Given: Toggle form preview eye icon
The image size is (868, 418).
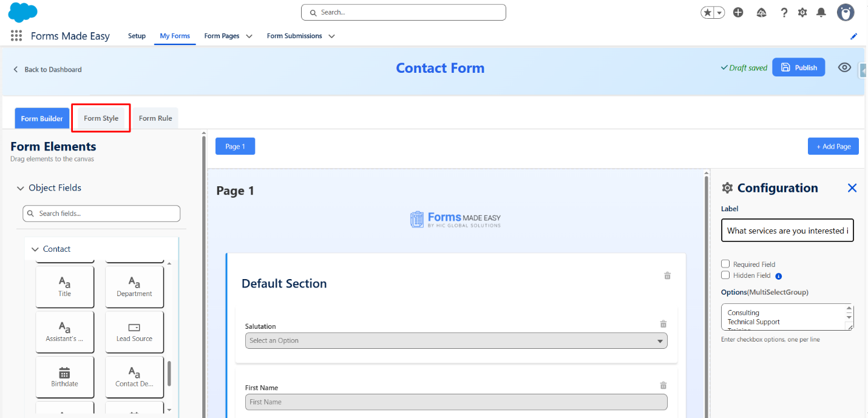Looking at the screenshot, I should pos(844,67).
